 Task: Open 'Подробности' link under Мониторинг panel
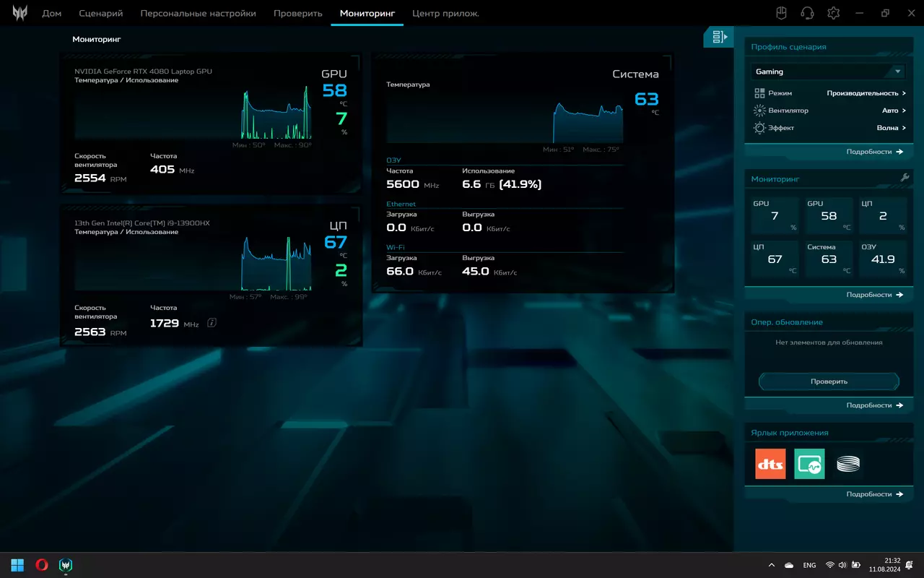[x=875, y=295]
